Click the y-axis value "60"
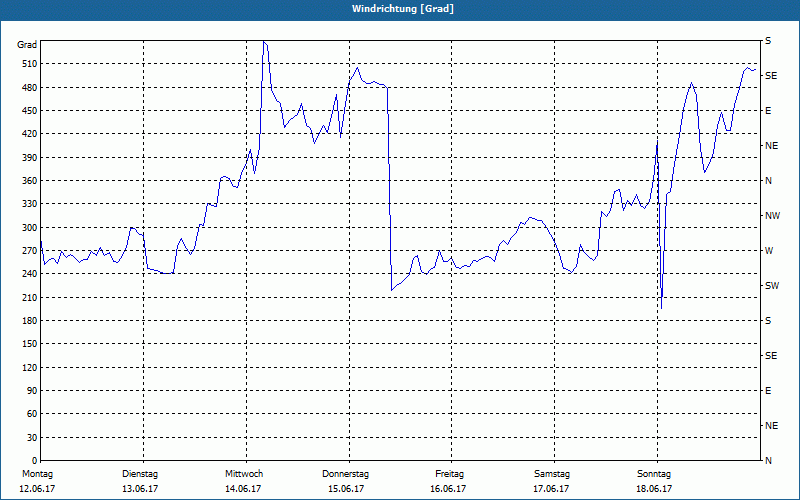The image size is (800, 500). coord(32,414)
